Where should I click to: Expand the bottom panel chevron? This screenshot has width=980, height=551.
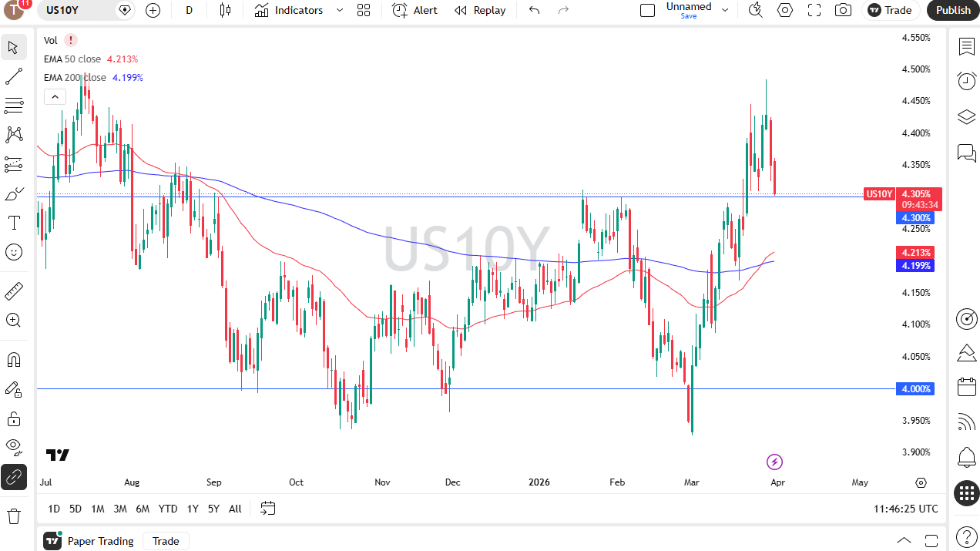[x=904, y=540]
